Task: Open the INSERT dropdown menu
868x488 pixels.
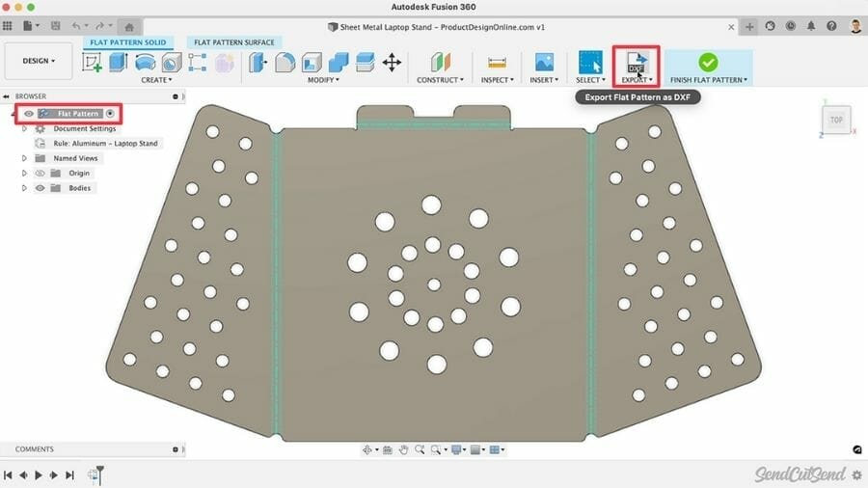Action: coord(544,80)
